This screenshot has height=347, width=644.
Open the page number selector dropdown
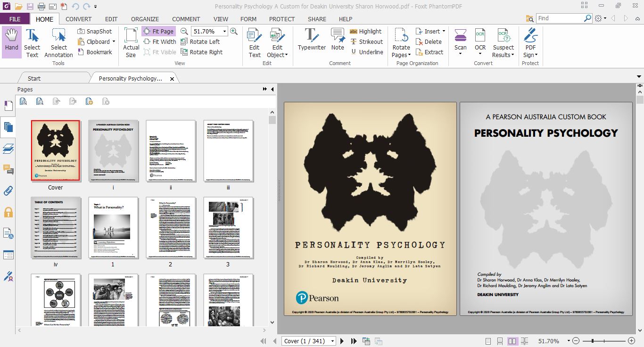tap(333, 341)
